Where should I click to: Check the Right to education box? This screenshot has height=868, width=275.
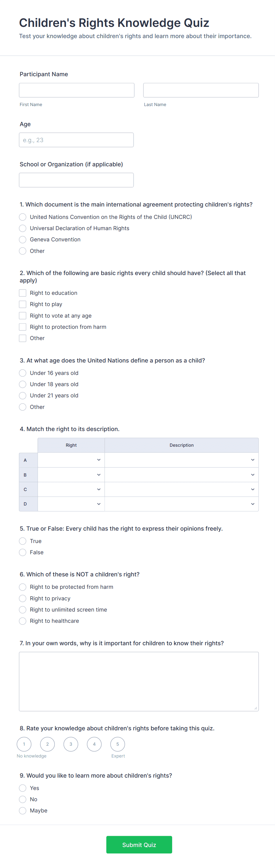tap(22, 293)
